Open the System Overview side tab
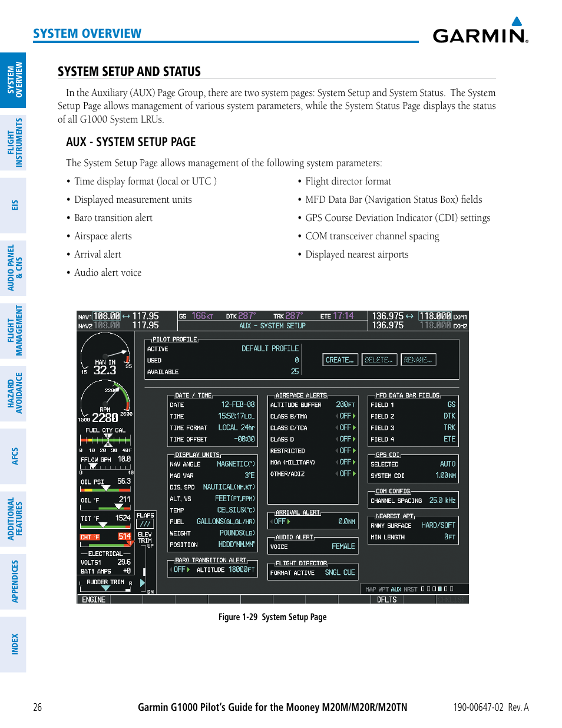 click(13, 80)
